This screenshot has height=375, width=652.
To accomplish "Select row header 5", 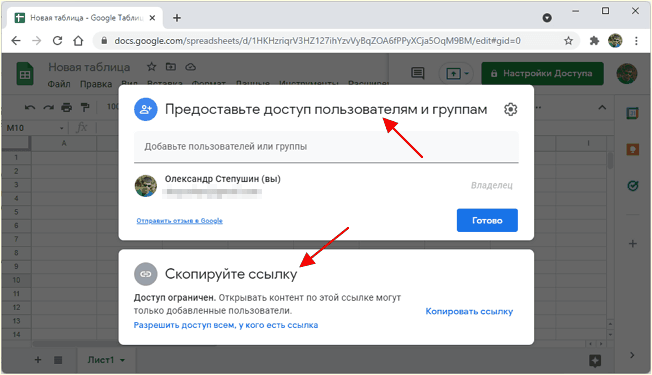I will click(16, 212).
